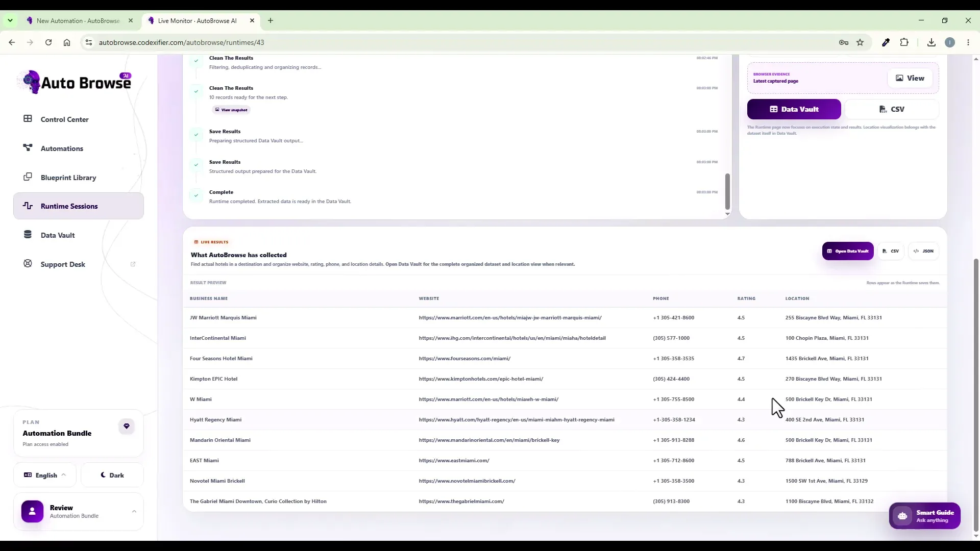The width and height of the screenshot is (980, 551).
Task: Open the EAST Miami website URL
Action: [x=454, y=461]
